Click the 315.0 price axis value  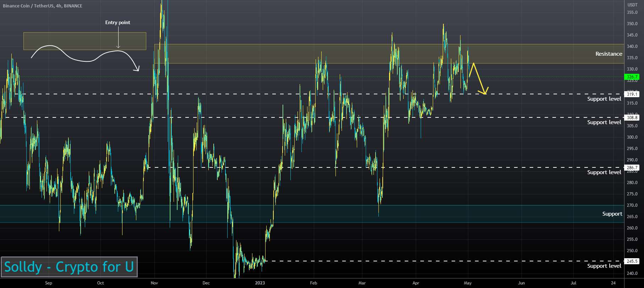pyautogui.click(x=632, y=103)
